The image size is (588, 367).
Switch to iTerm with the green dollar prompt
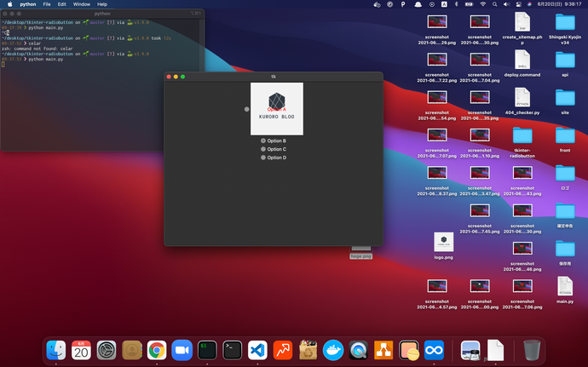point(207,350)
